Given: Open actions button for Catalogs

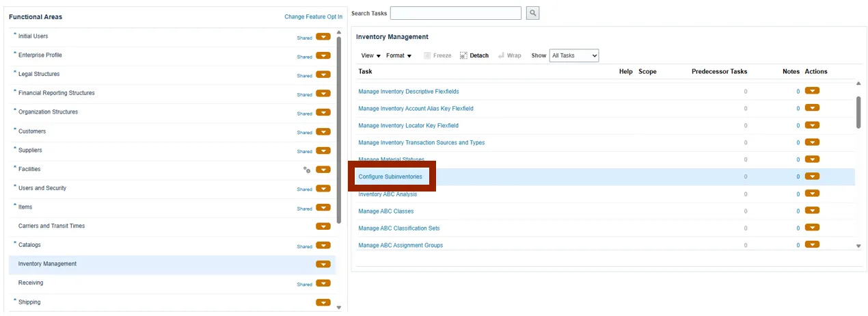Looking at the screenshot, I should pos(323,246).
